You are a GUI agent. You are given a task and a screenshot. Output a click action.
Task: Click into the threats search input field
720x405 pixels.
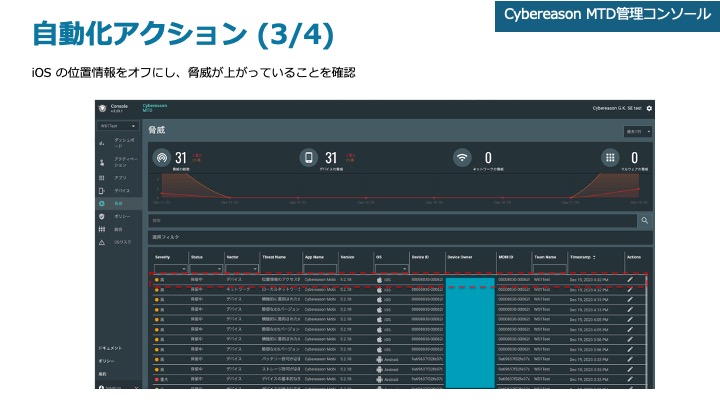point(393,220)
